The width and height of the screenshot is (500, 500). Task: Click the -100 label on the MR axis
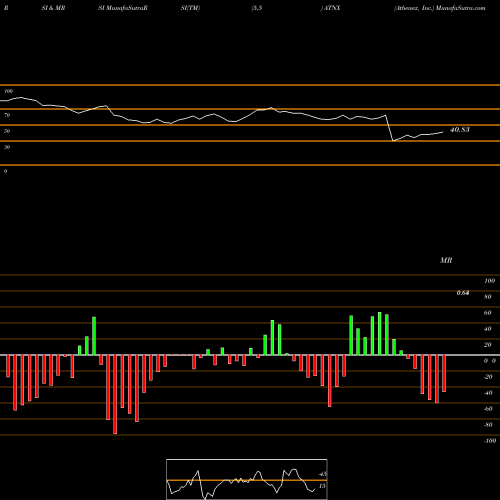click(490, 441)
